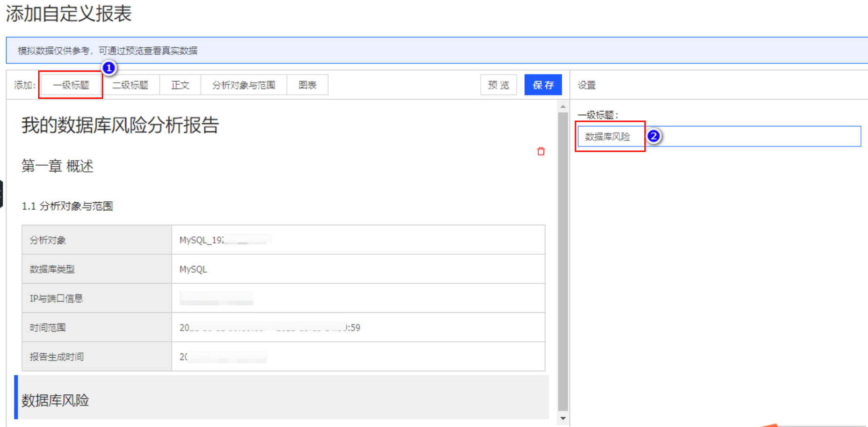The height and width of the screenshot is (427, 868).
Task: Open report 预览 preview
Action: [x=499, y=85]
